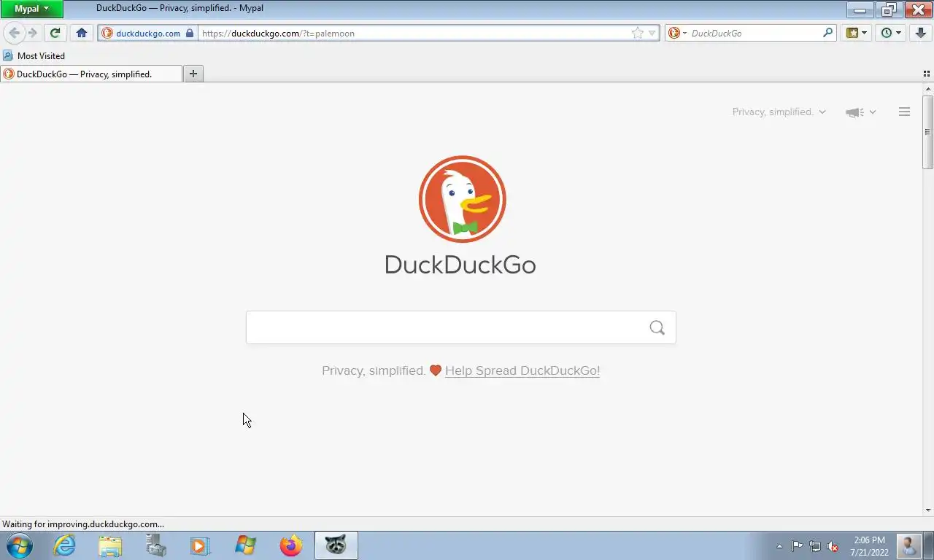Screen dimensions: 934x560
Task: Open the megaphone spread dropdown
Action: click(861, 112)
